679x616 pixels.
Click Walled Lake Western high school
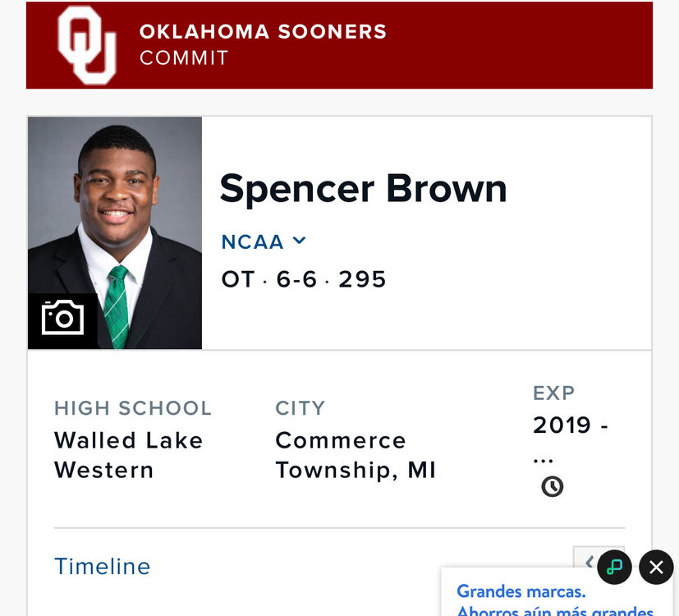tap(128, 455)
